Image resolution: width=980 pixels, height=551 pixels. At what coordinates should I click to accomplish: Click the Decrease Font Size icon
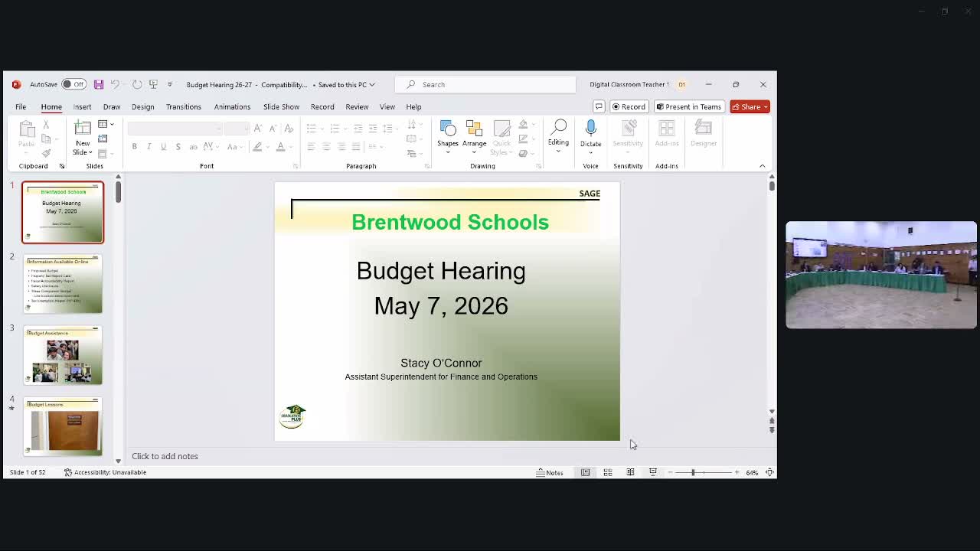coord(273,128)
